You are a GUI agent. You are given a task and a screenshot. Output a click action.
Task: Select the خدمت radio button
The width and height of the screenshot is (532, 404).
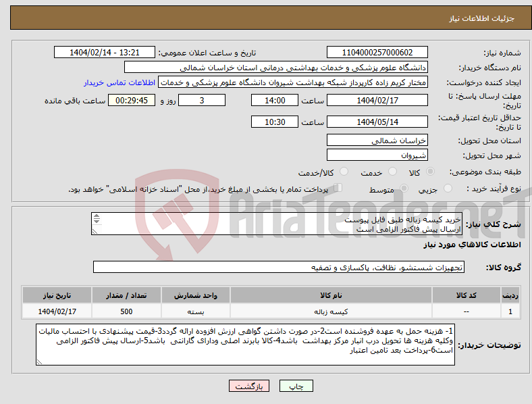click(x=392, y=172)
